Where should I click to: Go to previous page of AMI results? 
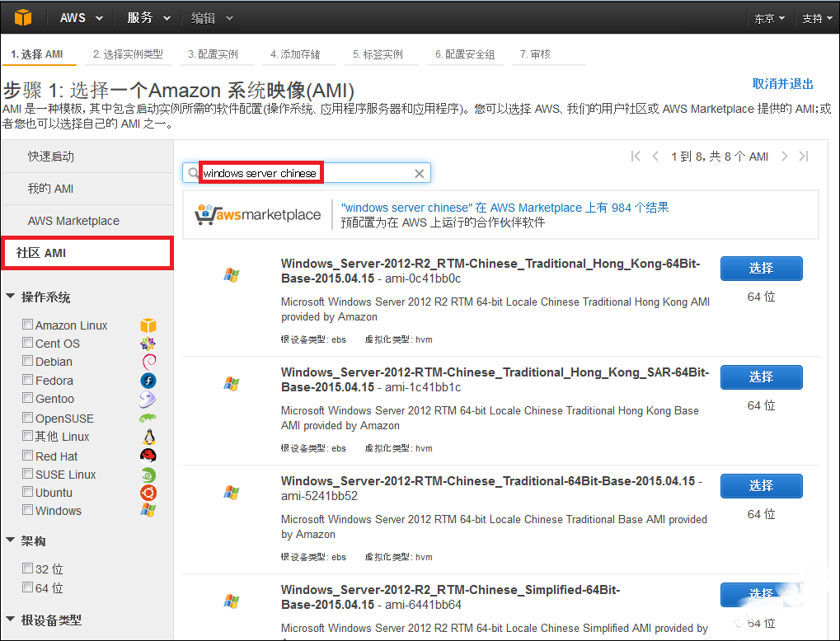(x=655, y=157)
